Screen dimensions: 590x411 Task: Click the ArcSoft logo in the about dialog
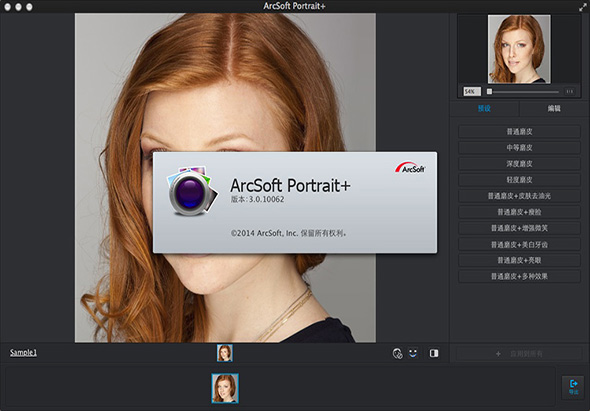410,167
